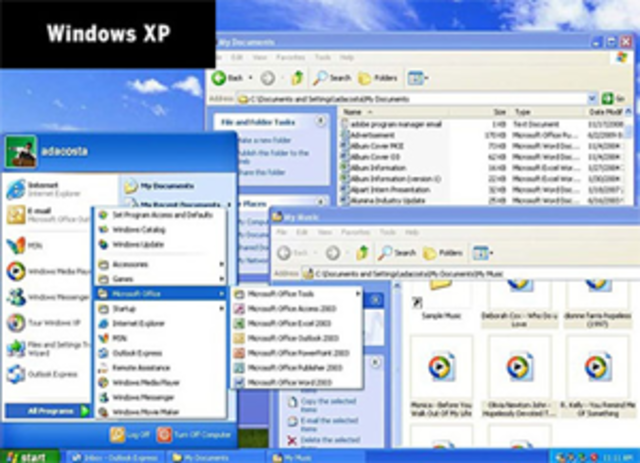Click Back button in My Documents window
640x463 pixels.
[x=228, y=78]
